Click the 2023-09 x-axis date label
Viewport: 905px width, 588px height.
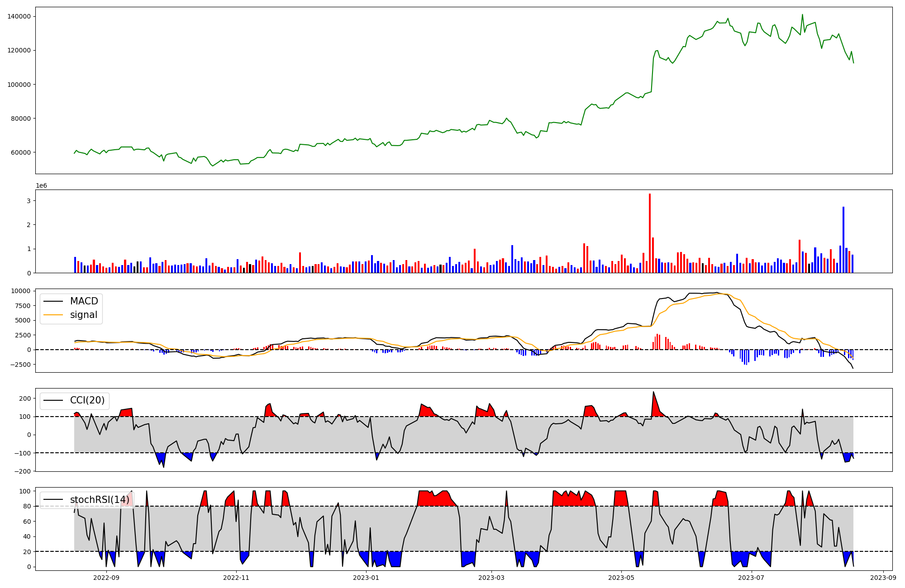883,577
